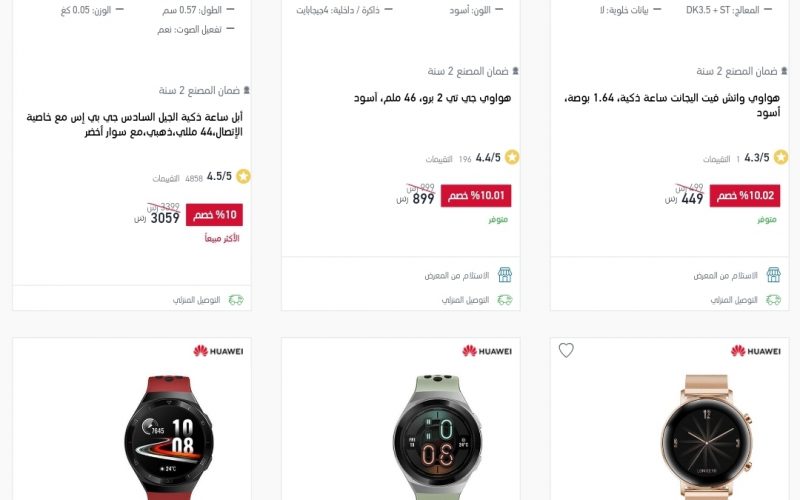The height and width of the screenshot is (500, 800).
Task: Open the green Huawei watch image
Action: (x=438, y=437)
